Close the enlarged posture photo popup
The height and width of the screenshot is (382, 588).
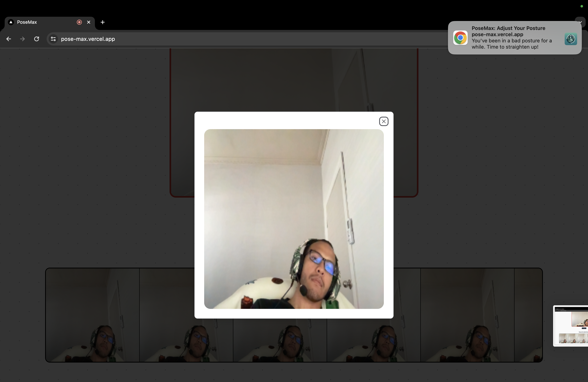(383, 121)
